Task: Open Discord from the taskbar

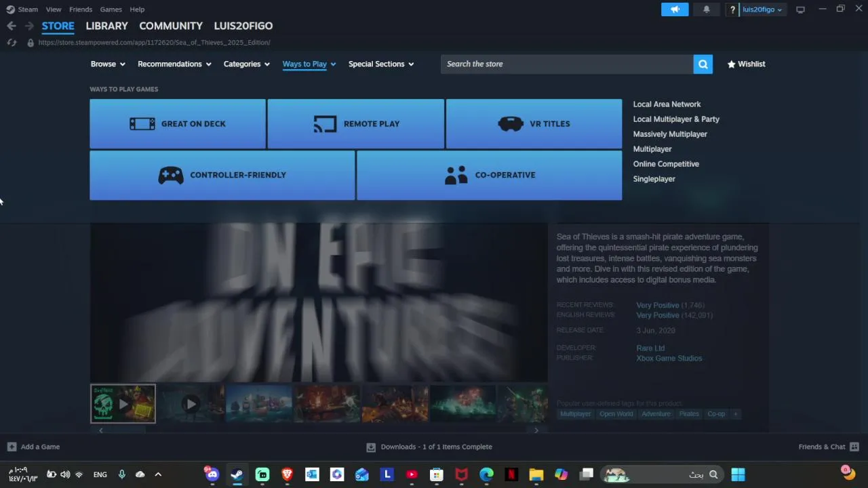Action: [x=212, y=474]
